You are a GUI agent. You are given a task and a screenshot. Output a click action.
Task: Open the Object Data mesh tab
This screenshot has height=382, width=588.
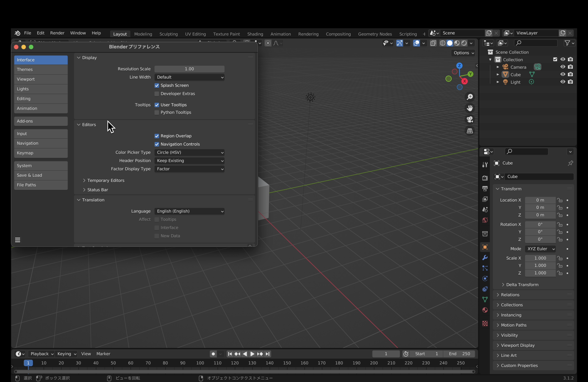pyautogui.click(x=485, y=300)
